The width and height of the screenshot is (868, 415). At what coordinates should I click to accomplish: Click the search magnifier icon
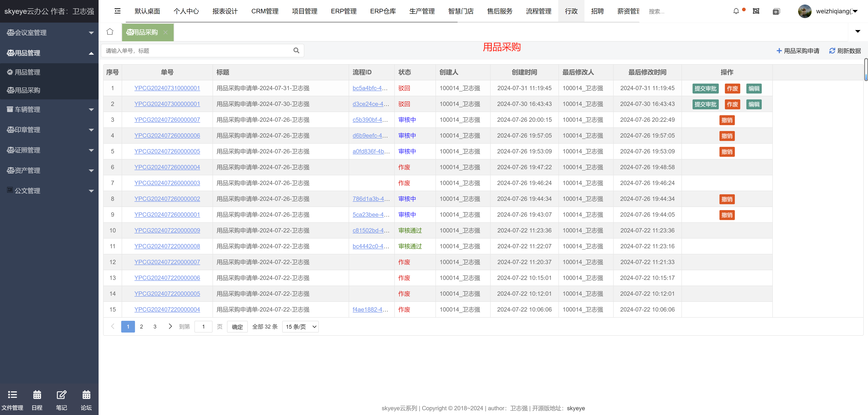coord(296,50)
